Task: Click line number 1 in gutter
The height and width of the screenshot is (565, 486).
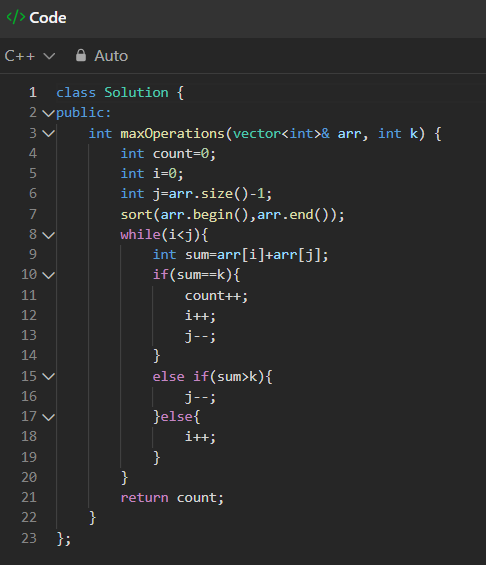Action: [x=33, y=93]
